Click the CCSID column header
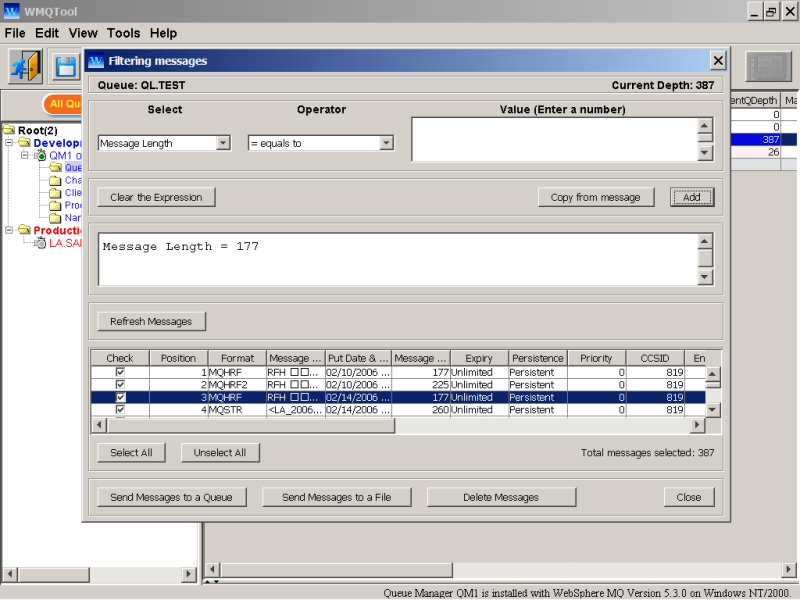 coord(655,358)
